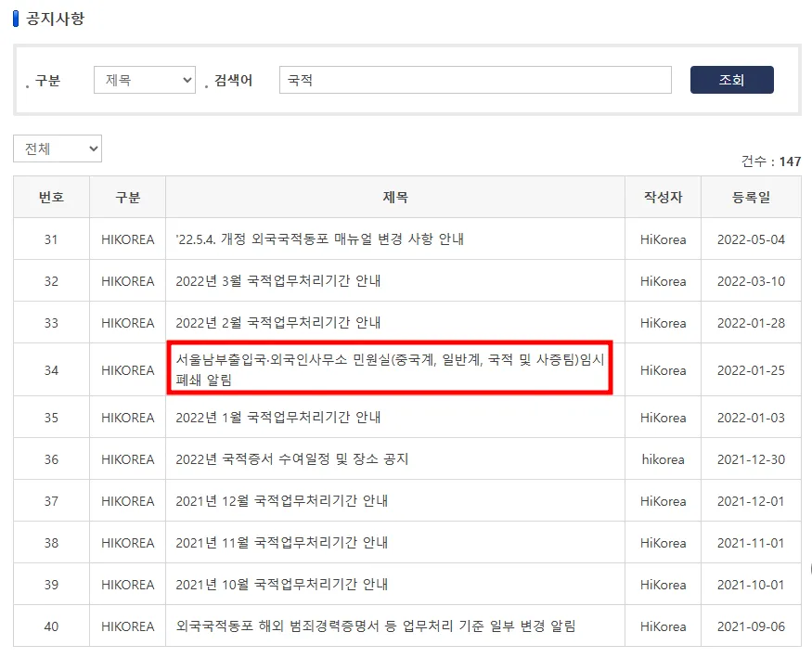Open notice '22.5.4. 개정 외국국적동포 매뉴얼 변경 사항 안내
This screenshot has height=658, width=812.
(319, 239)
